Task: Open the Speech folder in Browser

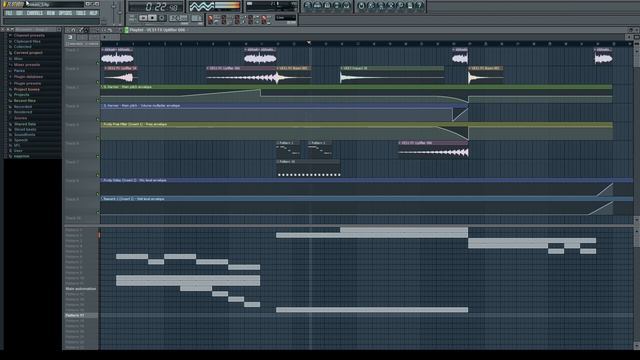Action: point(21,140)
